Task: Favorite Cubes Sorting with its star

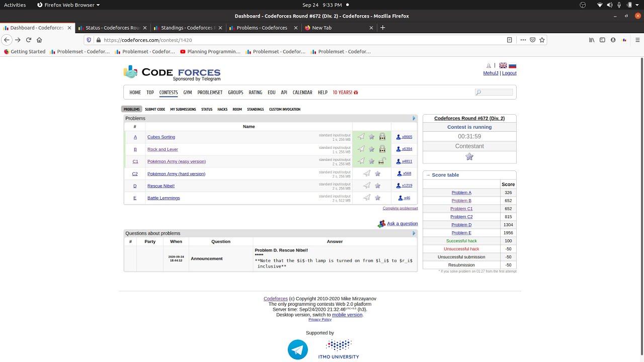Action: 372,137
